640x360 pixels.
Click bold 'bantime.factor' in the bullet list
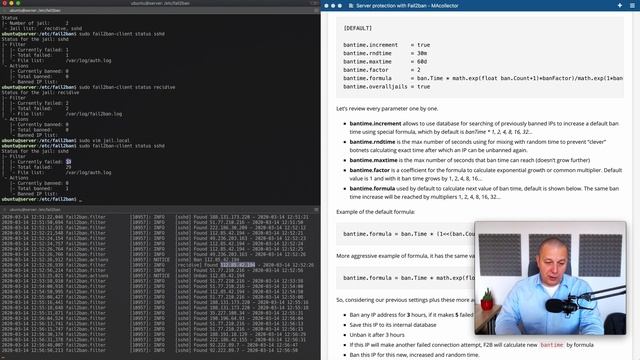369,170
